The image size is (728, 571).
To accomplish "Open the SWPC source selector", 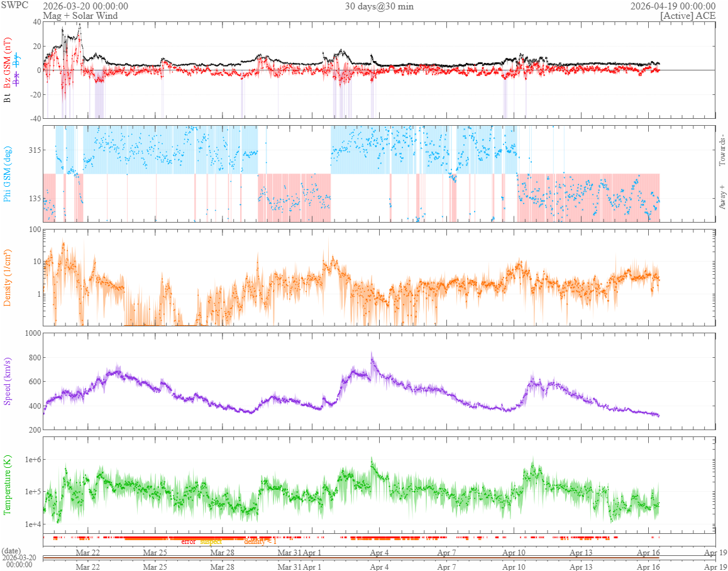I will [15, 6].
